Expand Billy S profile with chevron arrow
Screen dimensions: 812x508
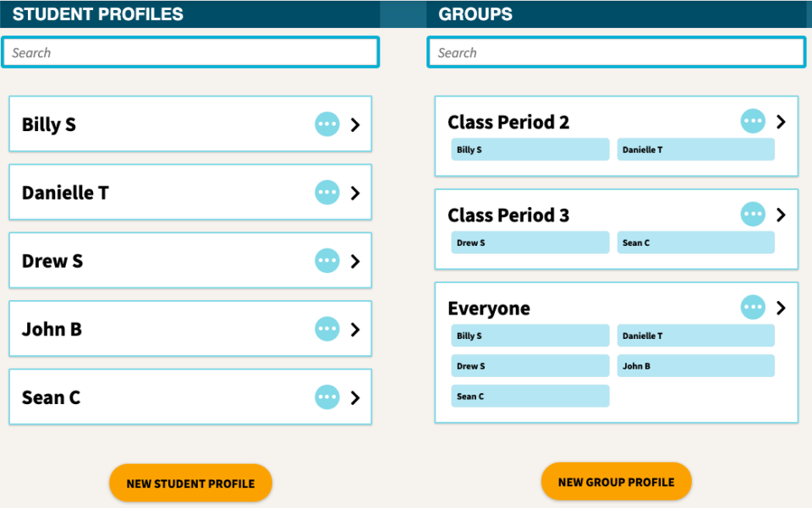tap(355, 124)
